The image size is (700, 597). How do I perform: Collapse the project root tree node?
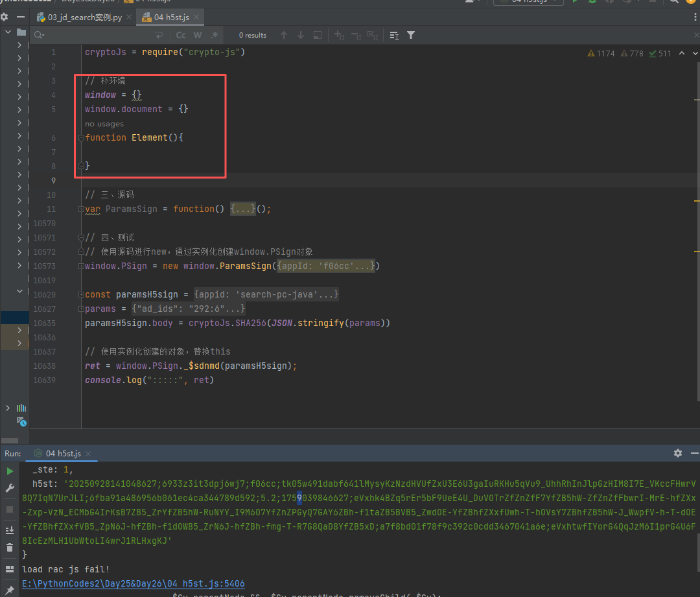pyautogui.click(x=8, y=32)
